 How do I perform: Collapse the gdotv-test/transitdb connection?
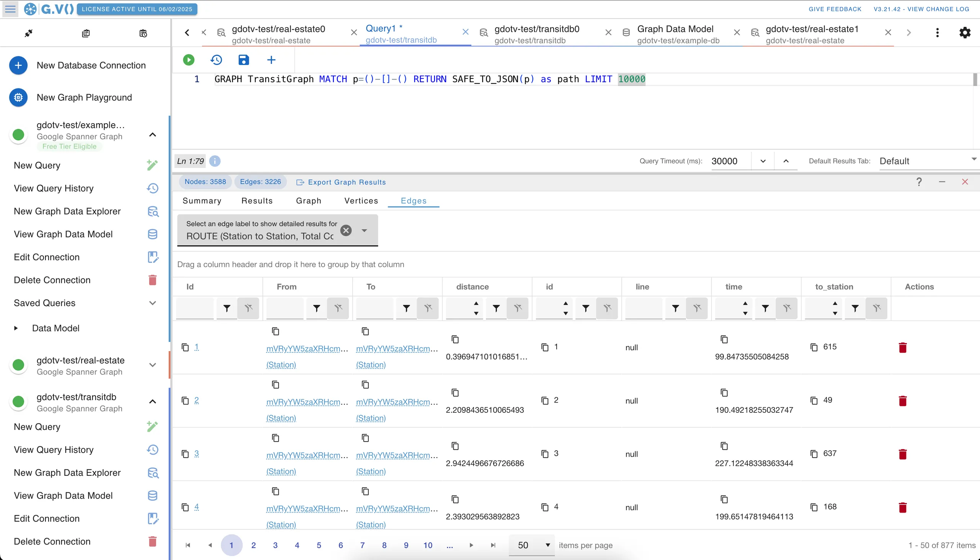click(152, 402)
